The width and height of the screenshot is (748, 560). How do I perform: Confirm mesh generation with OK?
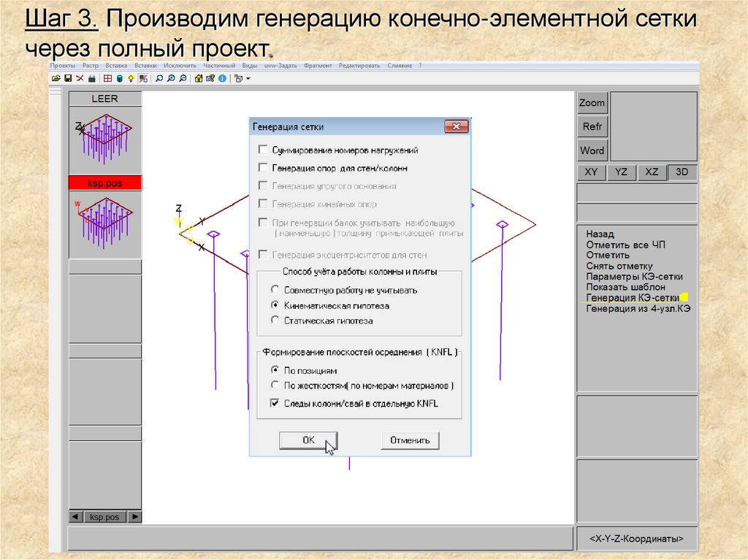click(308, 440)
